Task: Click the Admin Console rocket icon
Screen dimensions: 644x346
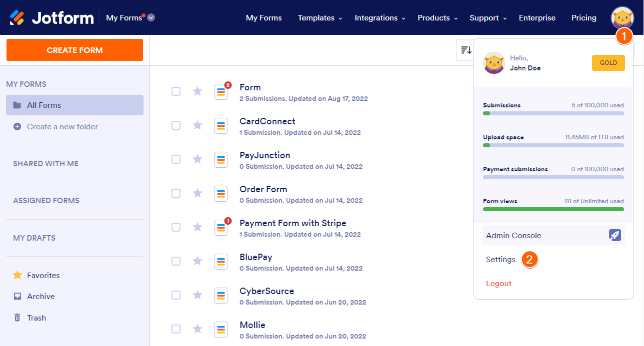Action: point(615,235)
